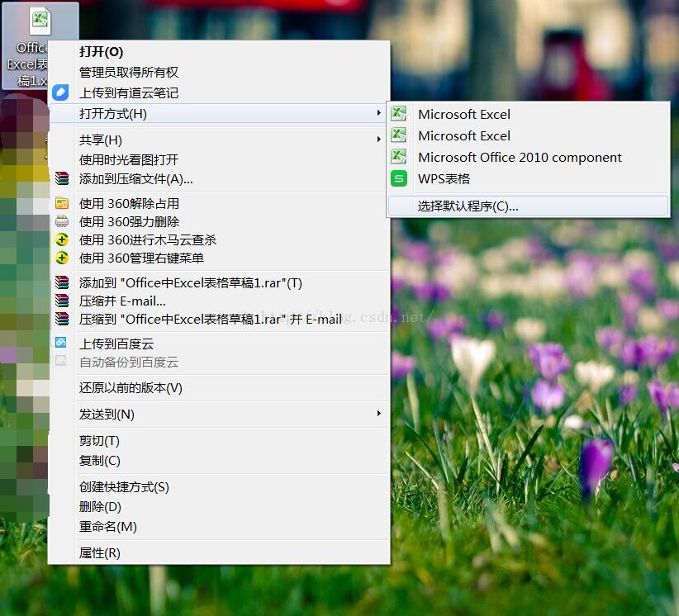This screenshot has height=616, width=679.
Task: Select 管理员取得所有权
Action: click(x=220, y=72)
